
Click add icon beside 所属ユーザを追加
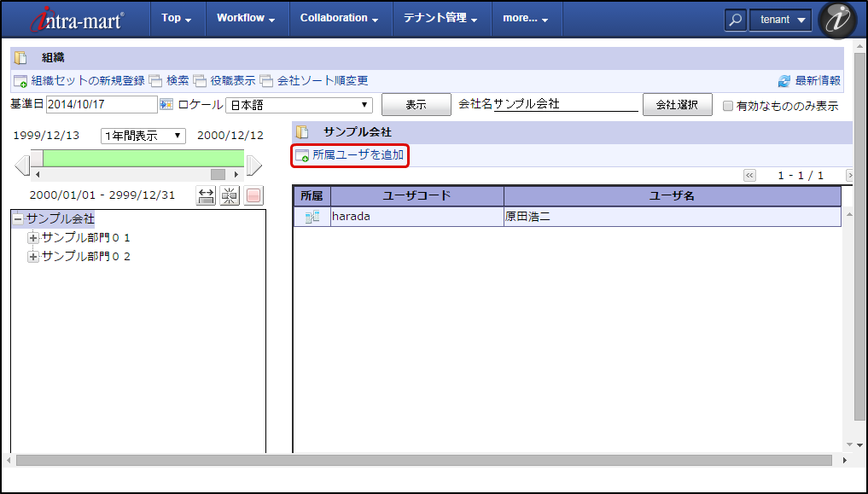(x=302, y=155)
